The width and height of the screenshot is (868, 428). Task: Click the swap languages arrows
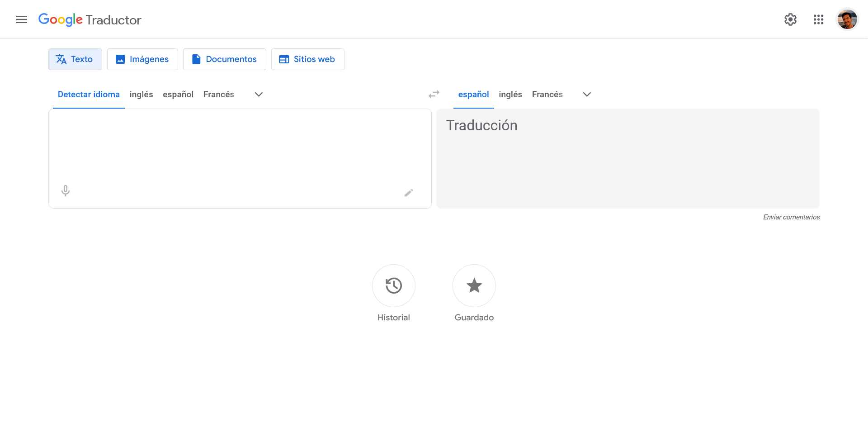(434, 94)
